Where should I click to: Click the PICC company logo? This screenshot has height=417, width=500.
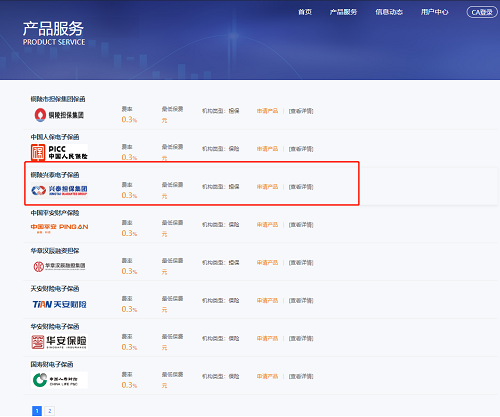pos(59,152)
